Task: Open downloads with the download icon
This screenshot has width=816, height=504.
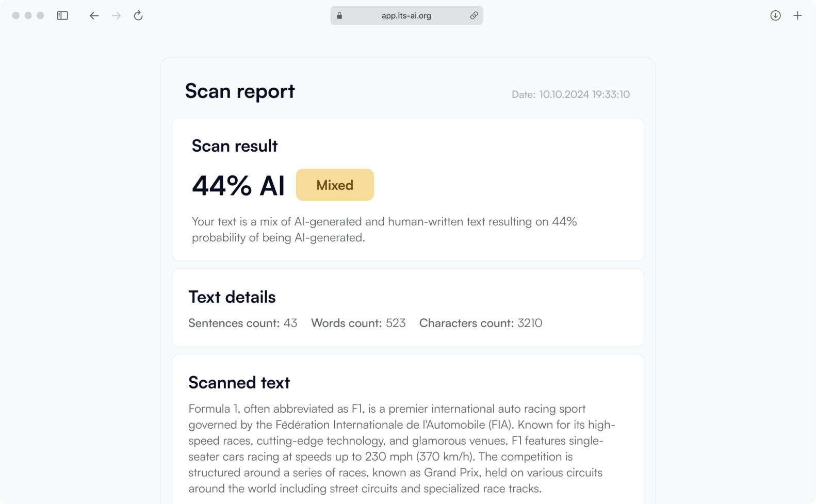Action: [x=775, y=15]
